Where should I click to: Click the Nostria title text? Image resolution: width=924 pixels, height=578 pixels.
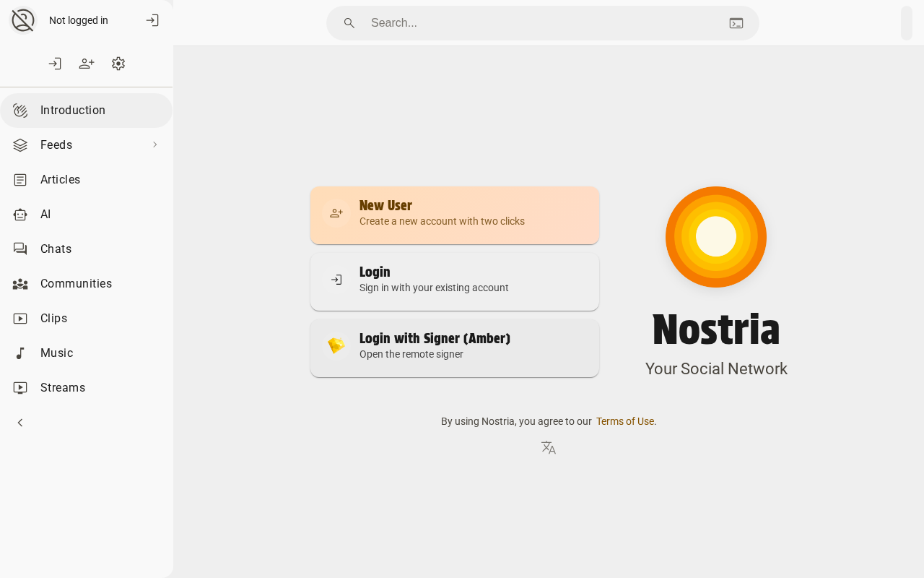tap(716, 329)
